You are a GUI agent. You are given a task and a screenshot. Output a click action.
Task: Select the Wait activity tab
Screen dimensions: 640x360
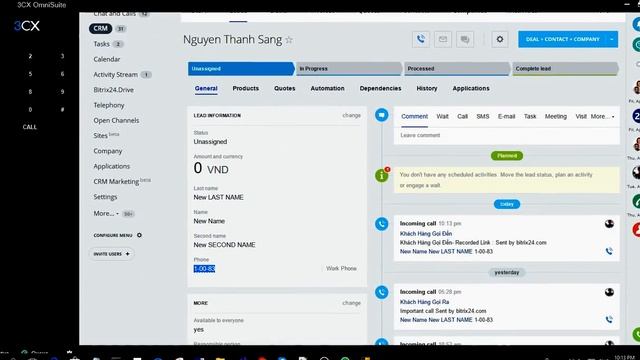[x=442, y=117]
